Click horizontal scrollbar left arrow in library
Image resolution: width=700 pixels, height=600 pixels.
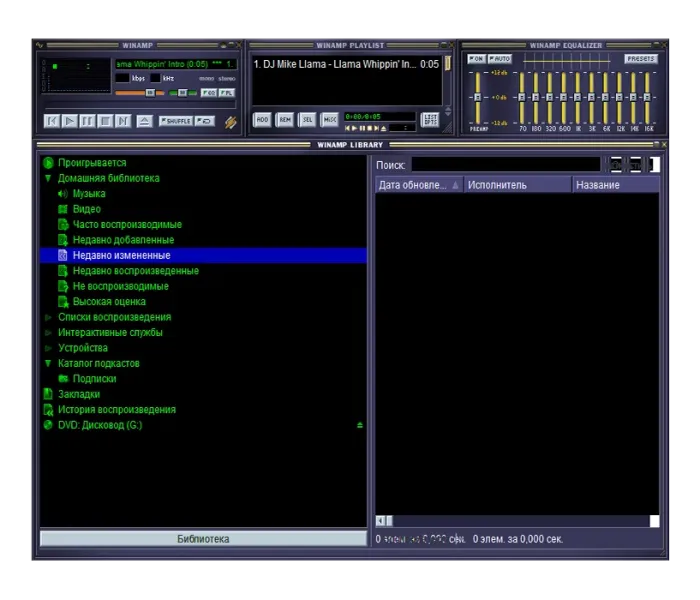pyautogui.click(x=380, y=521)
